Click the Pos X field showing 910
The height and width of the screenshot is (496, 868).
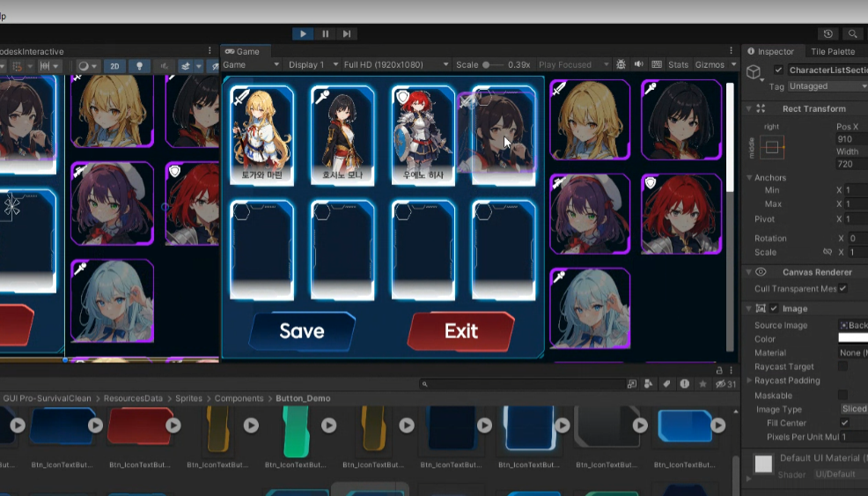pyautogui.click(x=851, y=139)
